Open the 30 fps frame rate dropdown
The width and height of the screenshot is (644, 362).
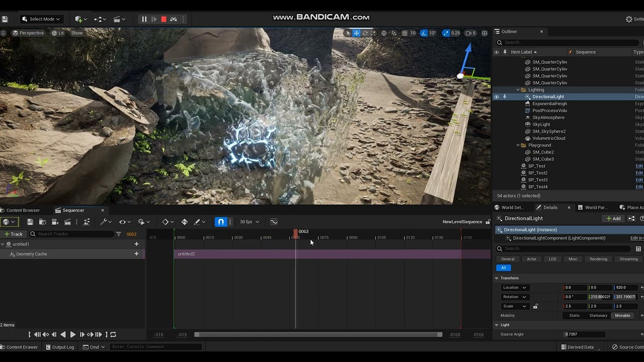coord(250,222)
